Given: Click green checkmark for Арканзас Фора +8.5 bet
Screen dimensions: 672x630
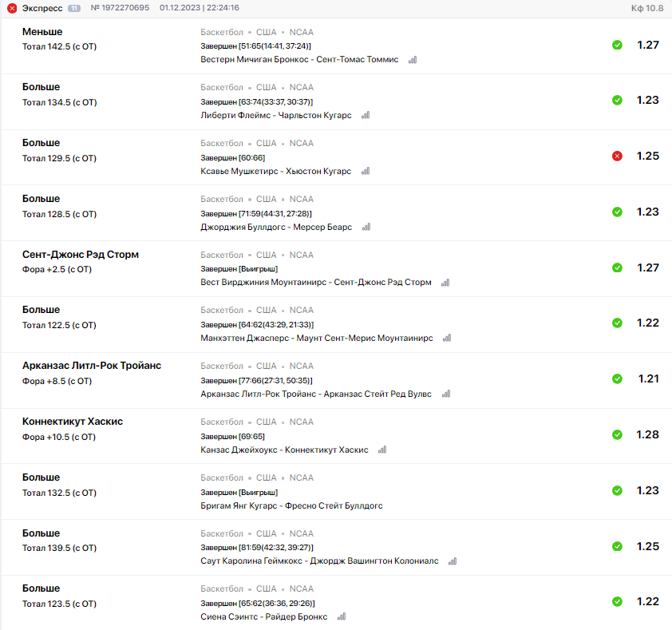Looking at the screenshot, I should (617, 378).
